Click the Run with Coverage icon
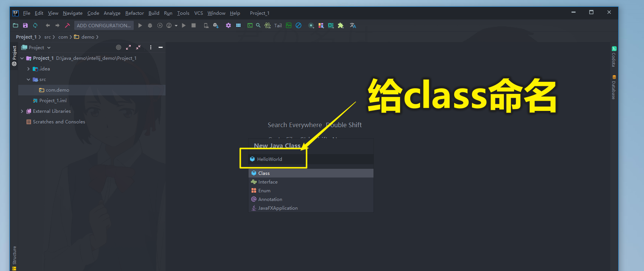The height and width of the screenshot is (271, 644). [x=160, y=25]
